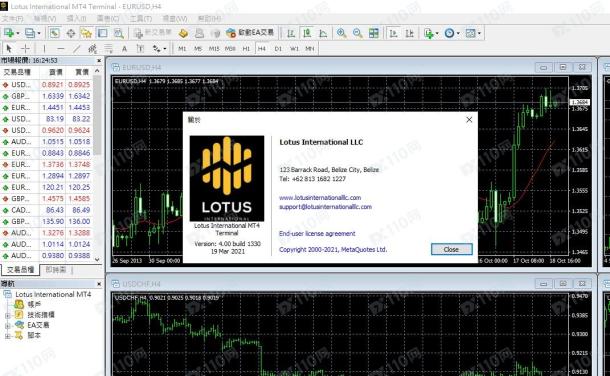
Task: Select the Lotus International MT4 tree root
Action: coord(53,294)
